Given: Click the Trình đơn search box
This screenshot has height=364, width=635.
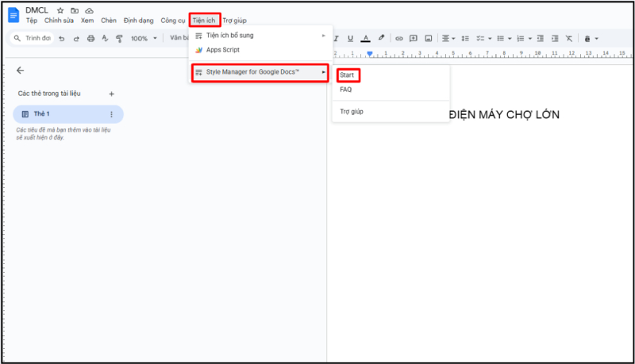Looking at the screenshot, I should (x=33, y=38).
